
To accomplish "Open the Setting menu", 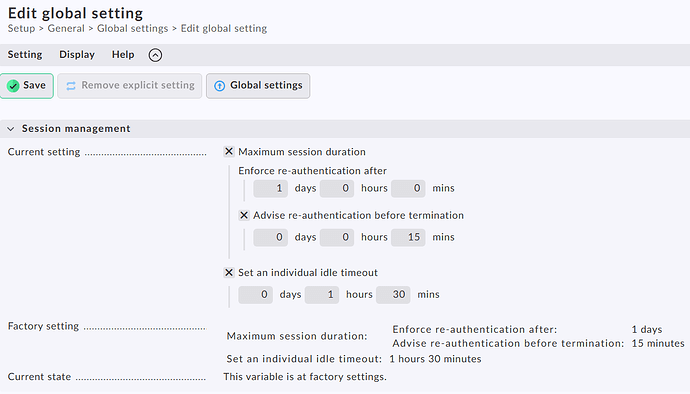I will tap(25, 55).
